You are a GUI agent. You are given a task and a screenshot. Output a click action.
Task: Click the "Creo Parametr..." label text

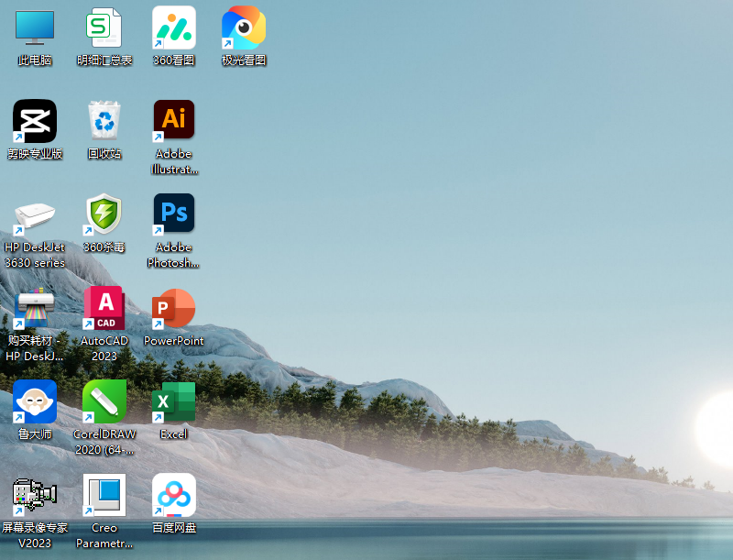(x=104, y=535)
